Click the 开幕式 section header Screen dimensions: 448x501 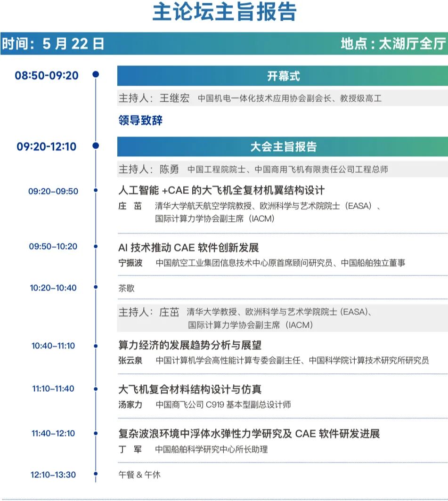point(283,76)
